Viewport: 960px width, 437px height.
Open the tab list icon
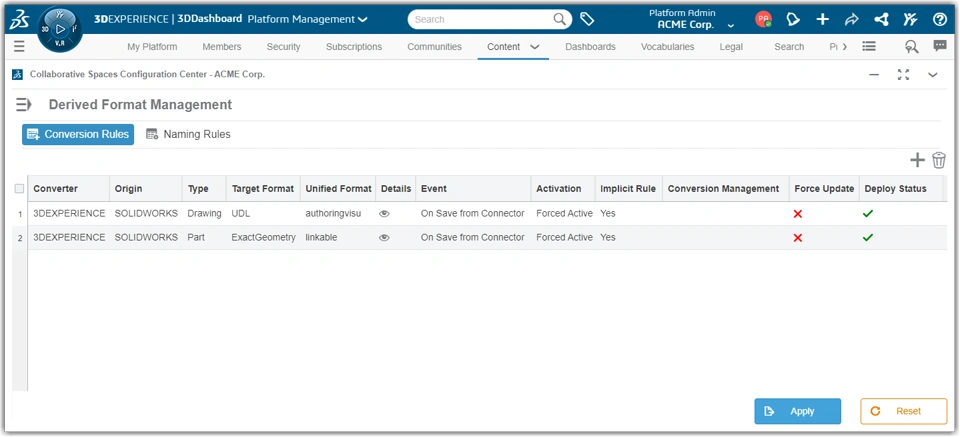pos(869,47)
